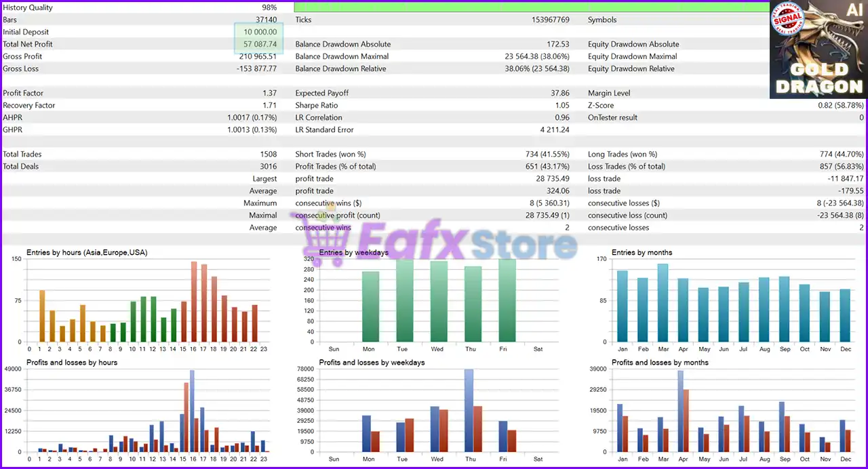Image resolution: width=868 pixels, height=469 pixels.
Task: Click the Mon bar in Entries by weekdays
Action: (370, 306)
